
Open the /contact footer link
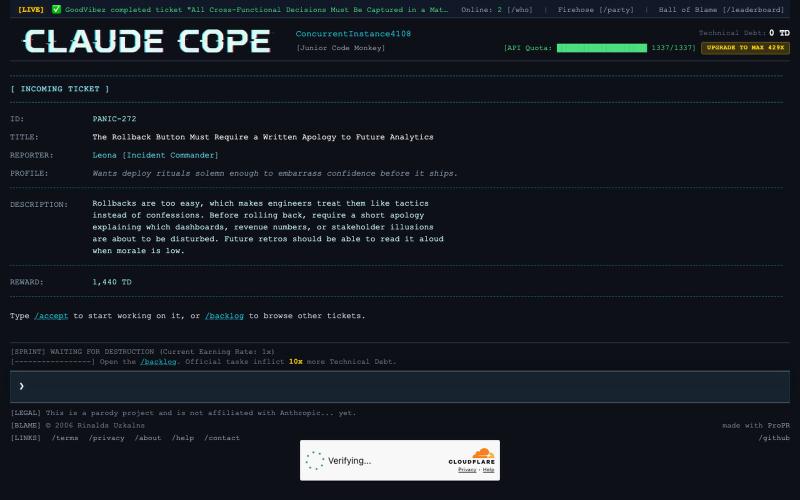click(221, 438)
